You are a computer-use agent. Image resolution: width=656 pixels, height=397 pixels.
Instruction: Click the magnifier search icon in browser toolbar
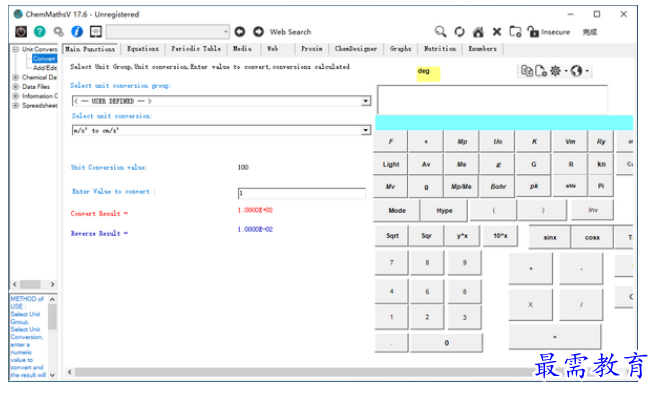click(440, 31)
